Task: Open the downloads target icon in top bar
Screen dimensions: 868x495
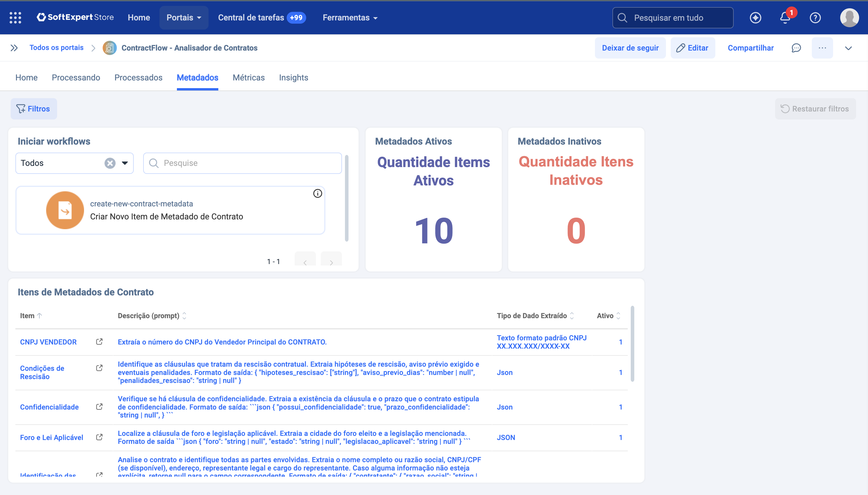Action: 756,17
